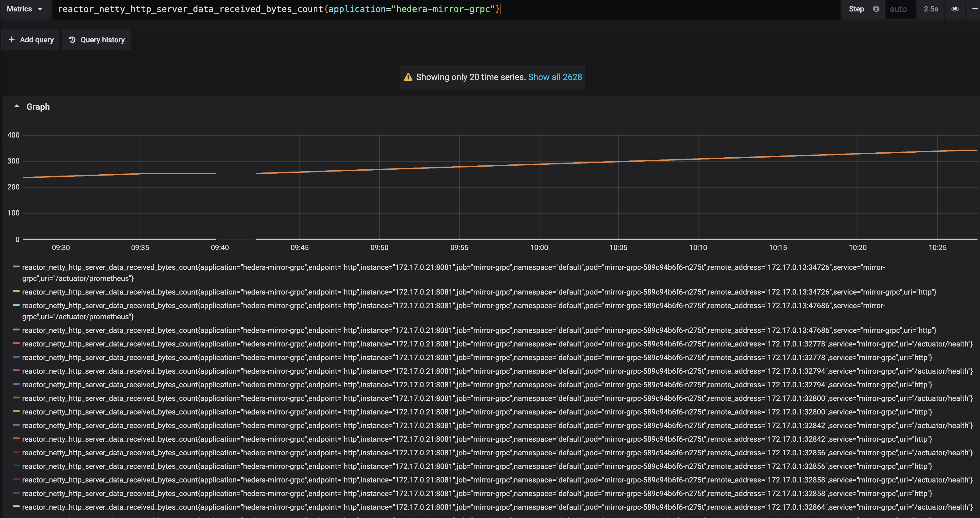The height and width of the screenshot is (518, 980).
Task: Click the Step auto input field
Action: click(900, 9)
